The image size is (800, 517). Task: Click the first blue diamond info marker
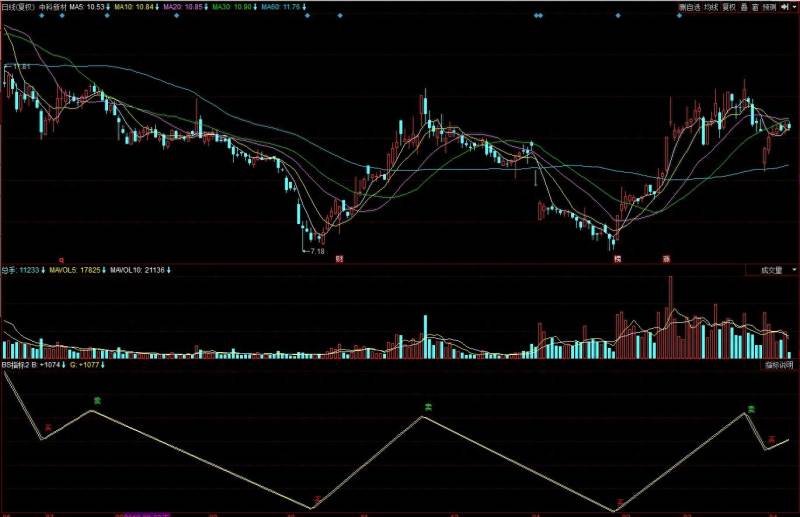(42, 15)
